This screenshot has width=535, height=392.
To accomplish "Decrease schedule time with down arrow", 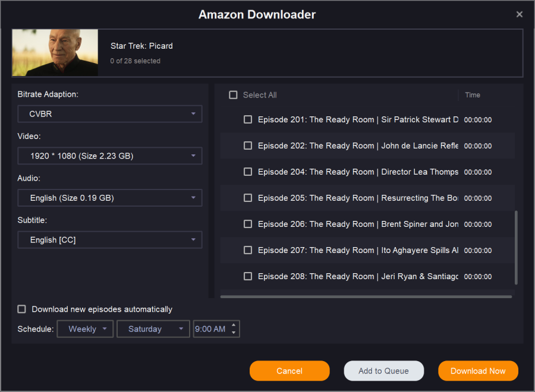I will point(234,333).
